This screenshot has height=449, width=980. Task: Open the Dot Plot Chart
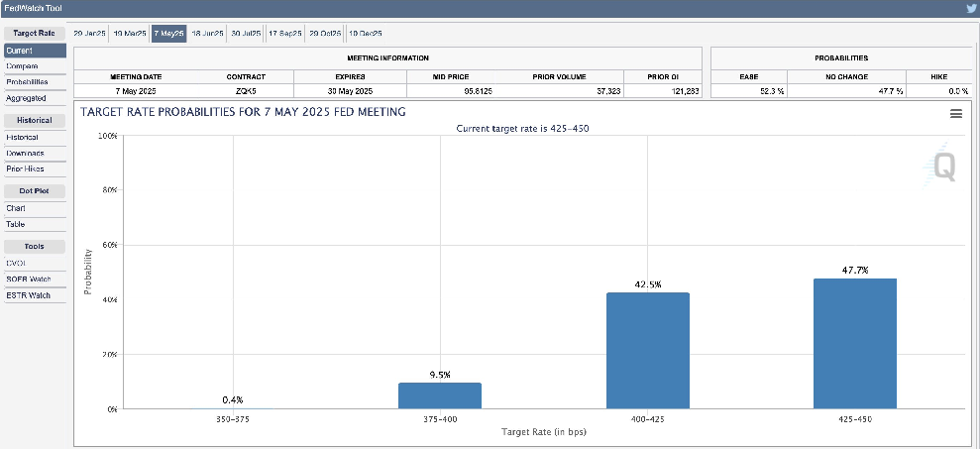coord(16,208)
